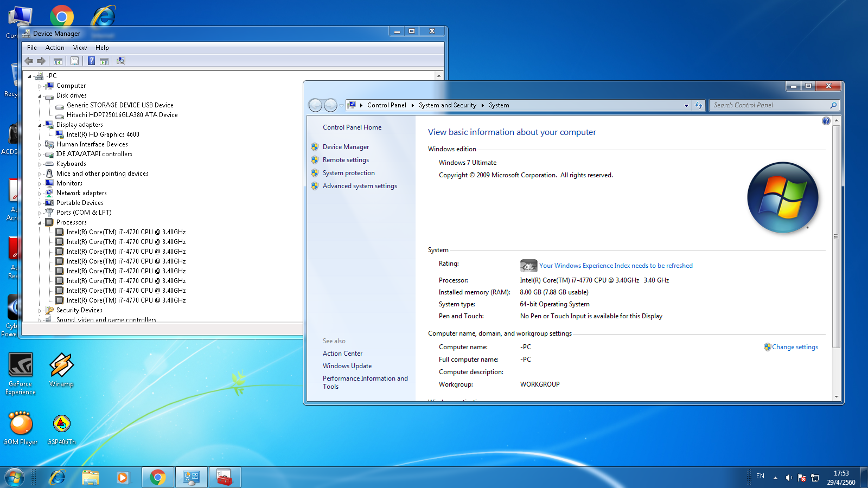
Task: Open GeForce Experience desktop icon
Action: (x=21, y=374)
